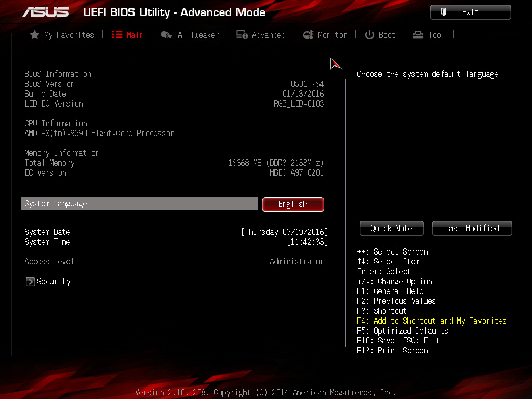Click the Monitor gauge icon
Screen dimensions: 532x399
[308, 35]
